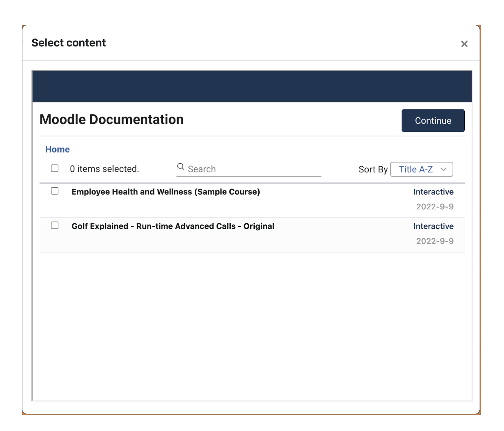Screen dimensions: 504x431
Task: Toggle the select-all items checkbox
Action: click(55, 168)
